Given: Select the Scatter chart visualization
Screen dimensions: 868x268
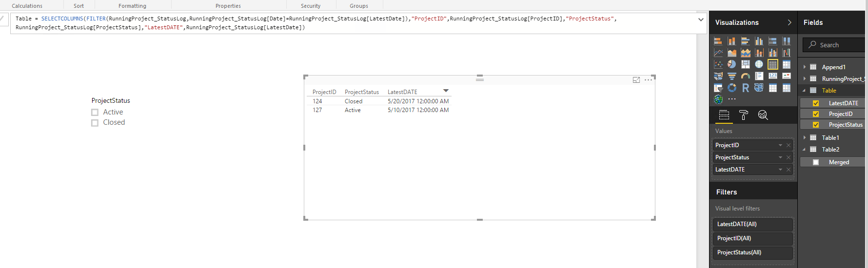Looking at the screenshot, I should coord(718,64).
